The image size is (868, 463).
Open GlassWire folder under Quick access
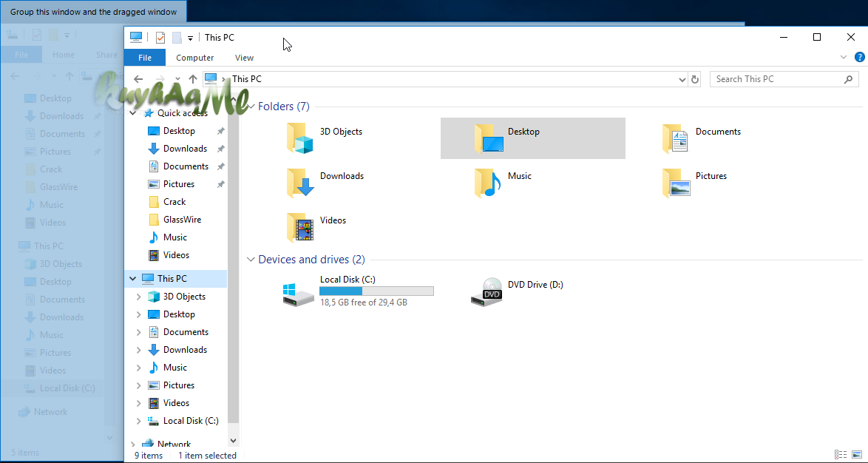[x=182, y=220]
